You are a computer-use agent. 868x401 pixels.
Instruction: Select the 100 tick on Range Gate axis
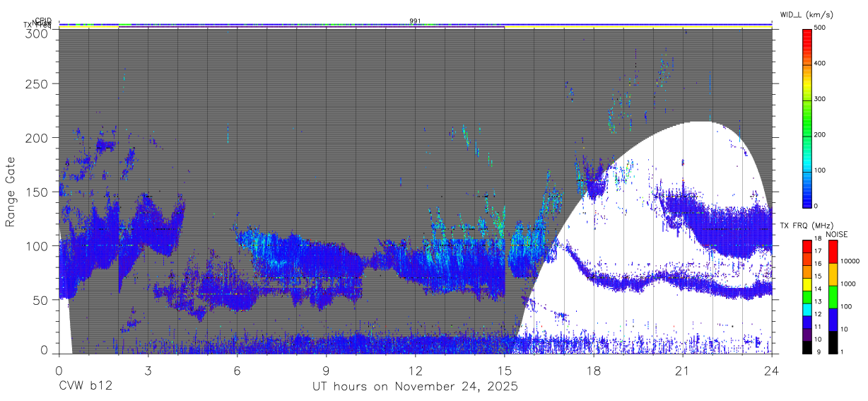pyautogui.click(x=37, y=245)
